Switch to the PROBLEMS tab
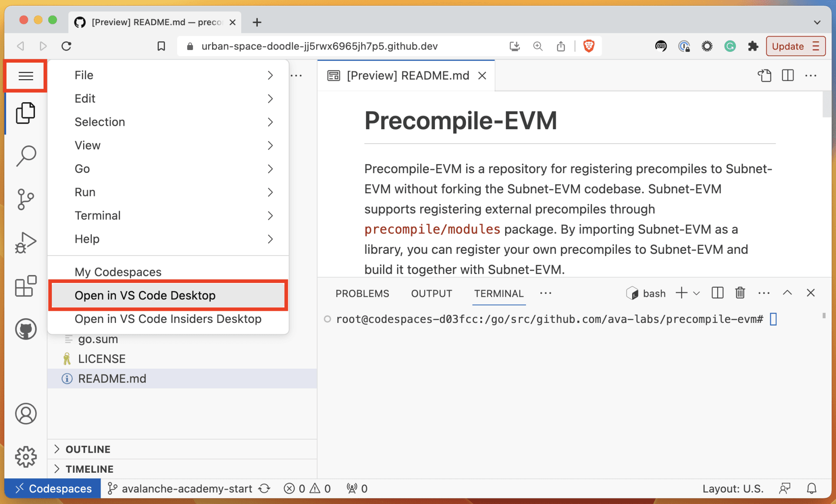The image size is (836, 504). 362,293
